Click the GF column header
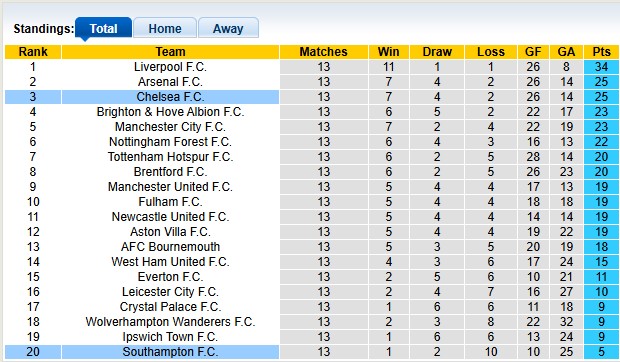This screenshot has width=620, height=362. [x=533, y=52]
